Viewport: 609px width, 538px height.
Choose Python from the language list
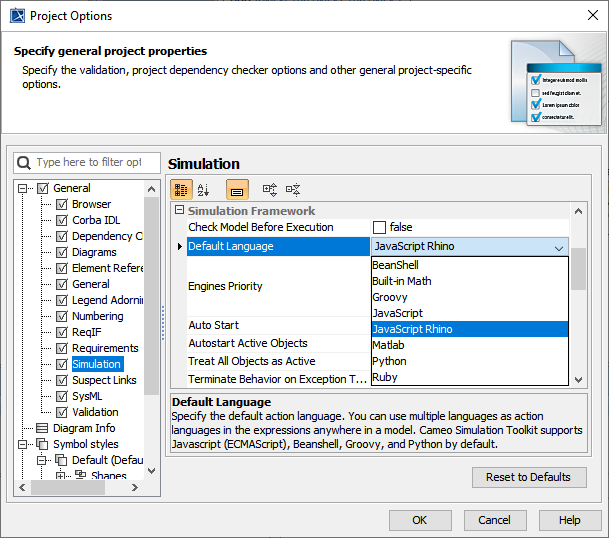pyautogui.click(x=389, y=361)
